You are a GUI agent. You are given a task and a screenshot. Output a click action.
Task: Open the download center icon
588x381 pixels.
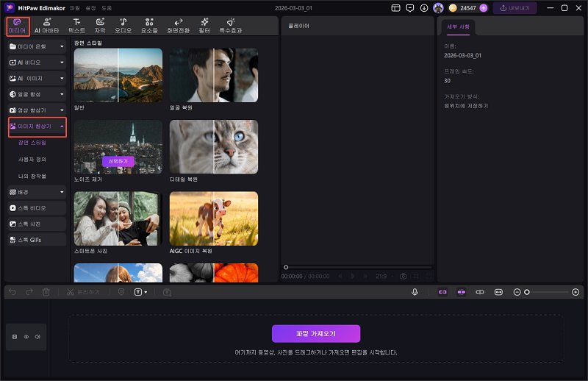tap(424, 8)
